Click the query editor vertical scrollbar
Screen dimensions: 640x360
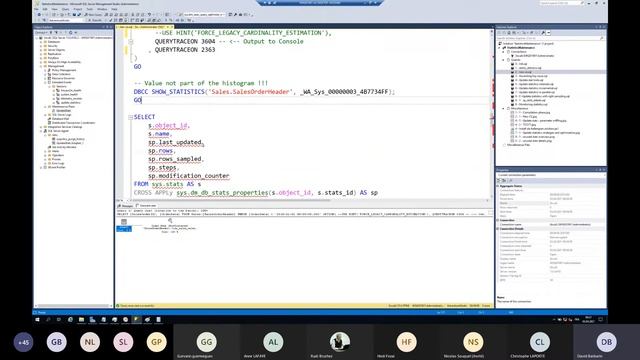[492, 114]
